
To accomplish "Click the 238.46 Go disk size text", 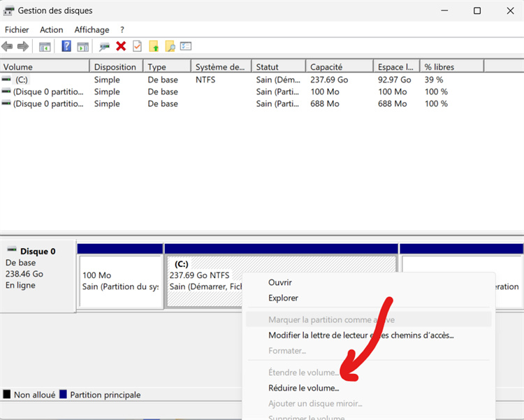I will (24, 274).
